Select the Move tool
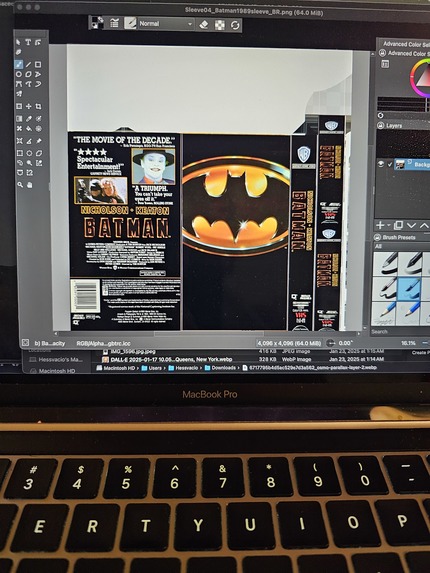The width and height of the screenshot is (430, 573). click(x=28, y=106)
